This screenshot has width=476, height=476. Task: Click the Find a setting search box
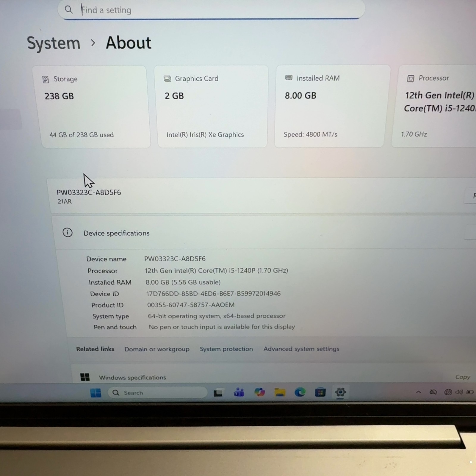(x=211, y=10)
